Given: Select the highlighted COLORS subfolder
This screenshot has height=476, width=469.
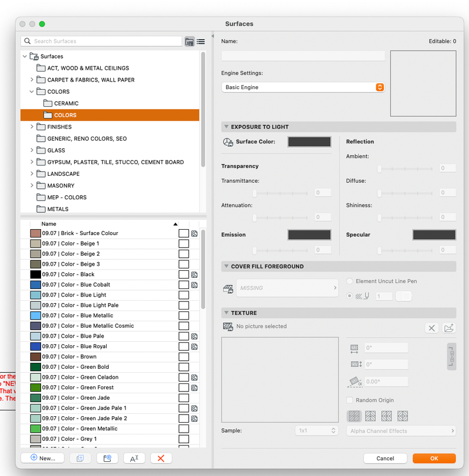Looking at the screenshot, I should (x=110, y=115).
